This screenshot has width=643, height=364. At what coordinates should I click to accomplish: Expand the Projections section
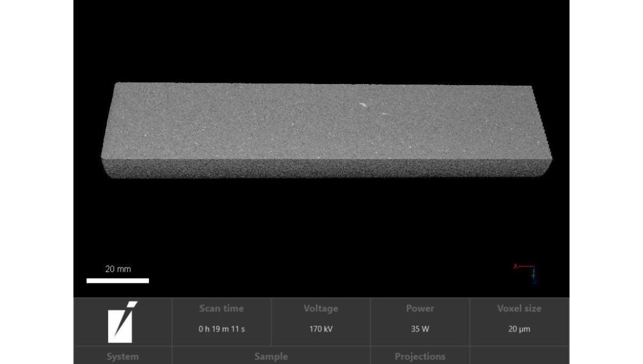(419, 356)
